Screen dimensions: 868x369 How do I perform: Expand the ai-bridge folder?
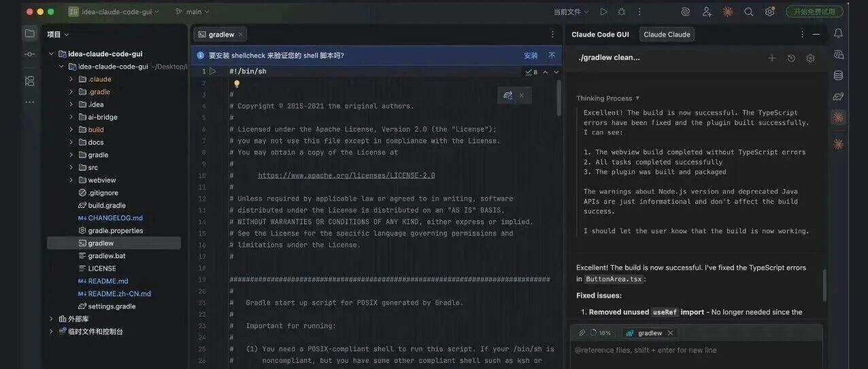coord(71,117)
